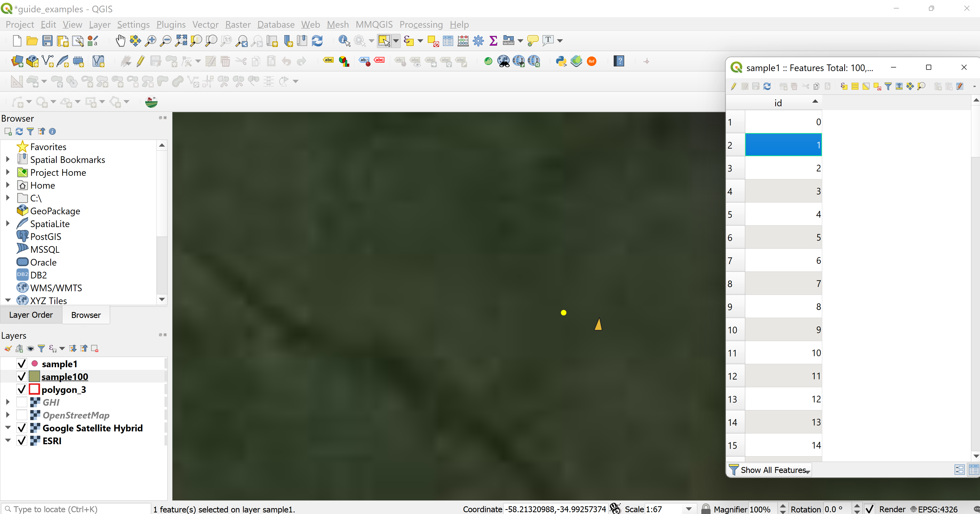The width and height of the screenshot is (980, 514).
Task: Switch to the Layer Order tab
Action: pos(31,315)
